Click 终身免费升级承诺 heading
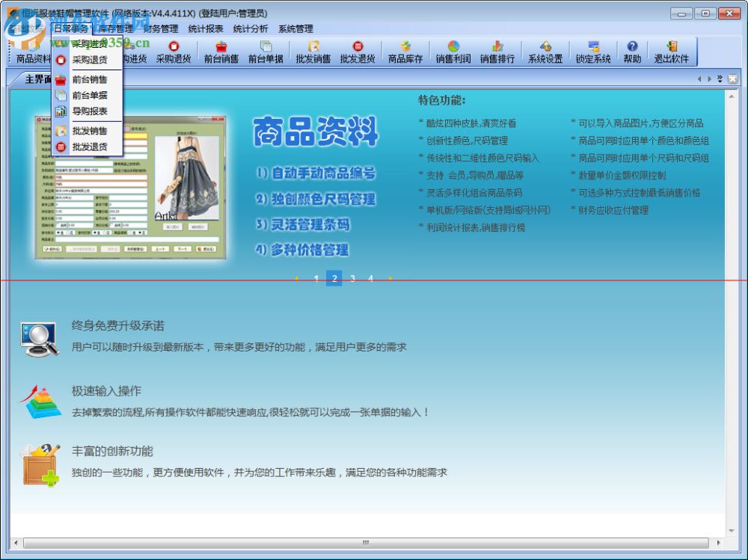 (118, 326)
